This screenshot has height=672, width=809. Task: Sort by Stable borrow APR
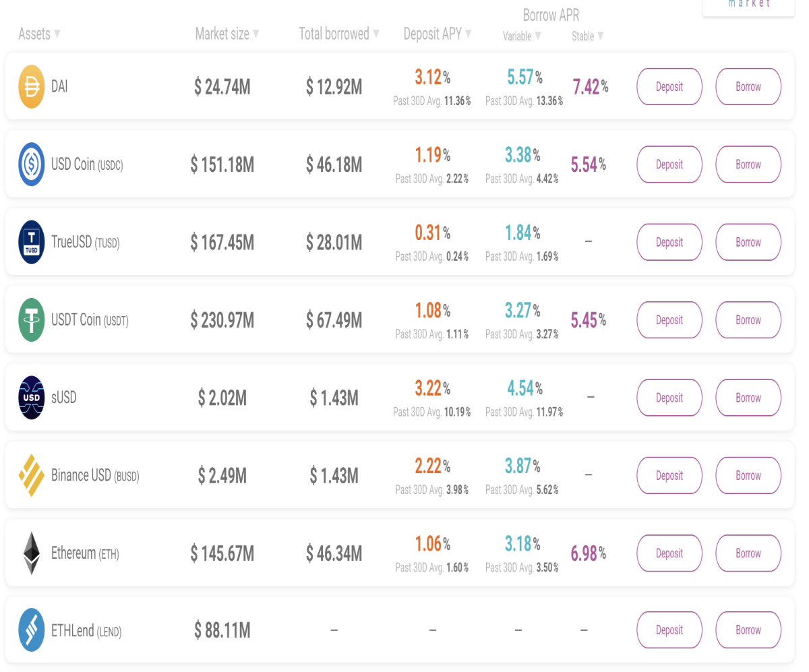click(587, 36)
